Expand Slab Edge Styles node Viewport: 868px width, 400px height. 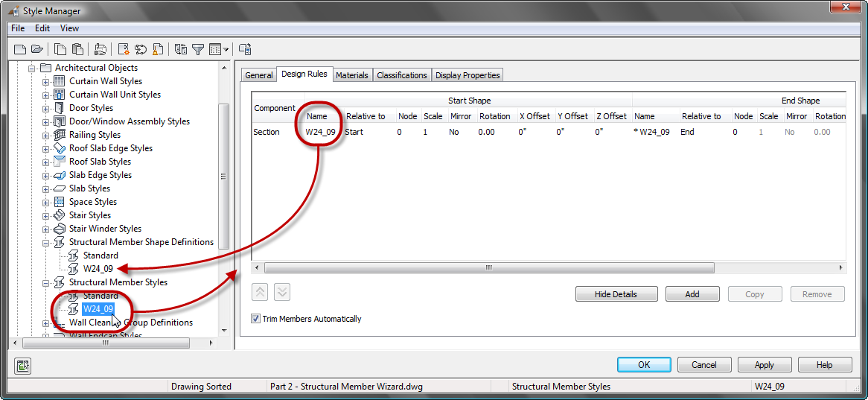(x=46, y=176)
